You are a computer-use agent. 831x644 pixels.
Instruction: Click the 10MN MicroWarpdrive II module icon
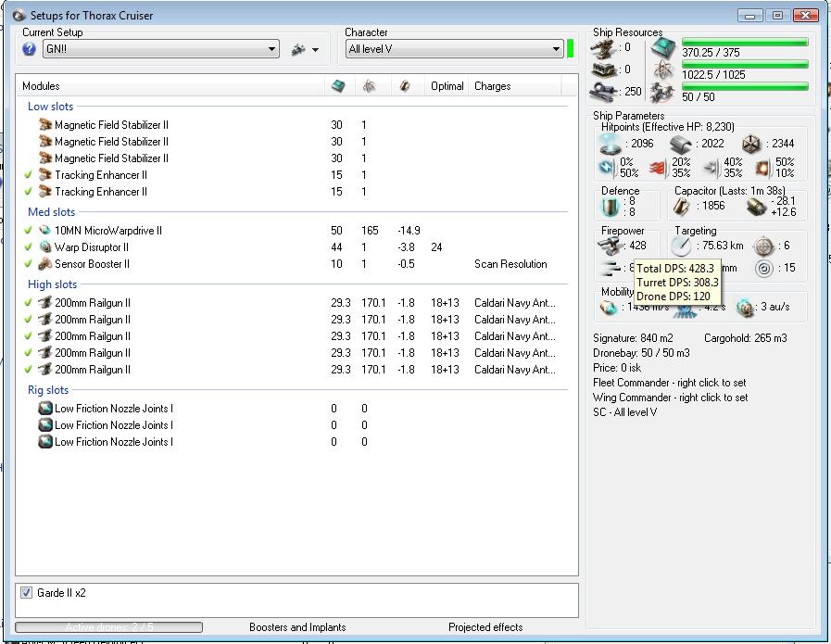45,231
